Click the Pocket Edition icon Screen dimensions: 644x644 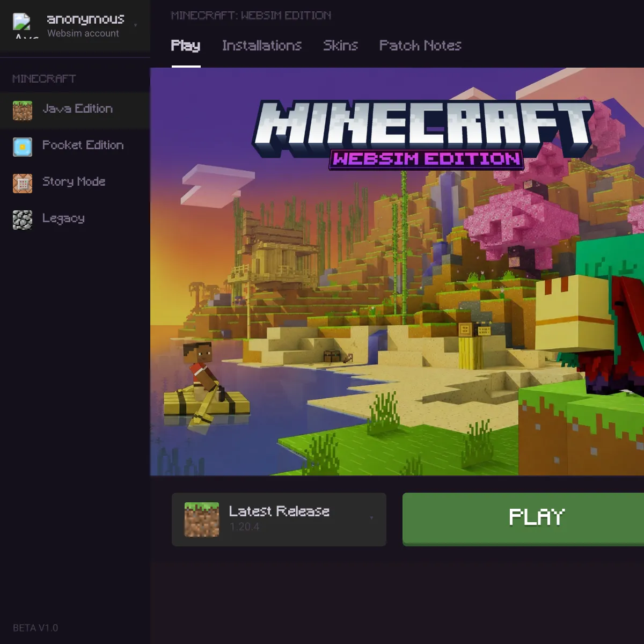click(23, 147)
